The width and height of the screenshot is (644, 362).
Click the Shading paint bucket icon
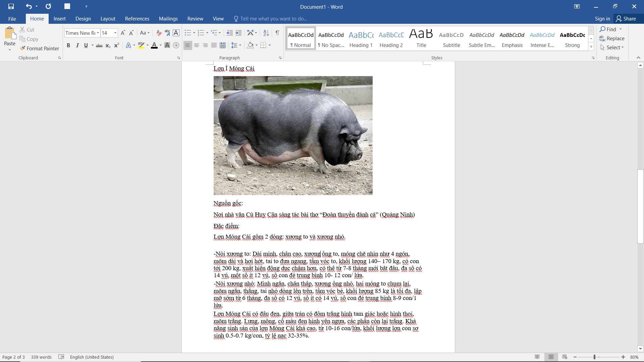[x=250, y=45]
